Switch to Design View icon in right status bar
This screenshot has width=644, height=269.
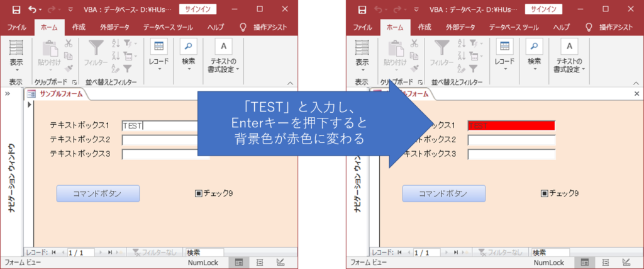click(x=626, y=263)
